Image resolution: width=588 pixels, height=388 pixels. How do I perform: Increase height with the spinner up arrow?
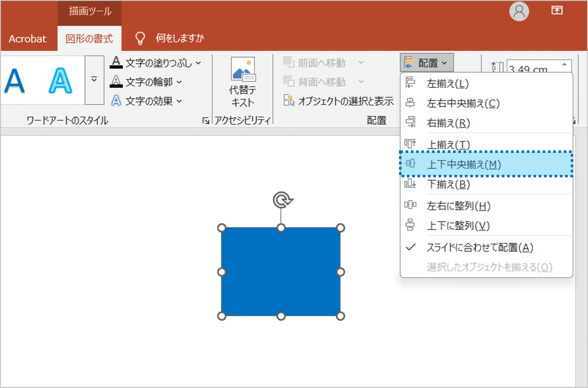point(564,64)
